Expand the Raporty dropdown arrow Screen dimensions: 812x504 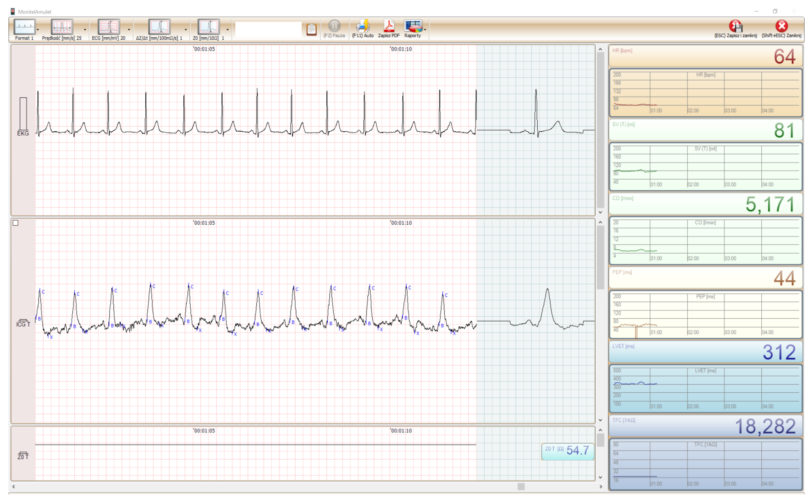click(x=425, y=30)
